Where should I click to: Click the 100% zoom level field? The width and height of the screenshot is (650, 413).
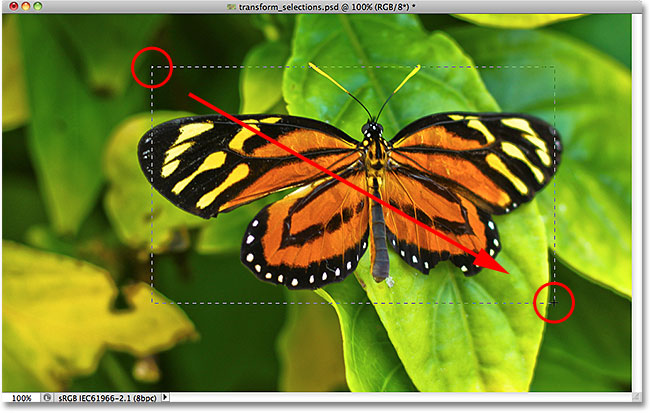(22, 398)
